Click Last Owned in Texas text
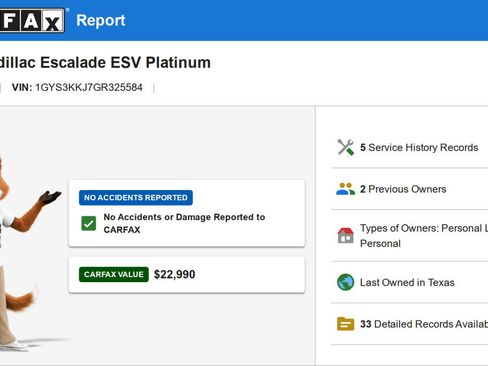488x366 pixels. [x=407, y=282]
